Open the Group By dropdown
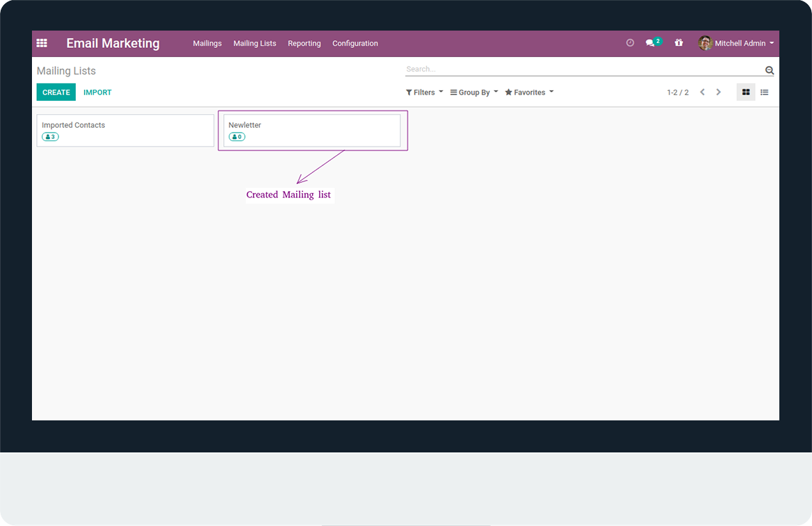The image size is (812, 526). pos(474,92)
